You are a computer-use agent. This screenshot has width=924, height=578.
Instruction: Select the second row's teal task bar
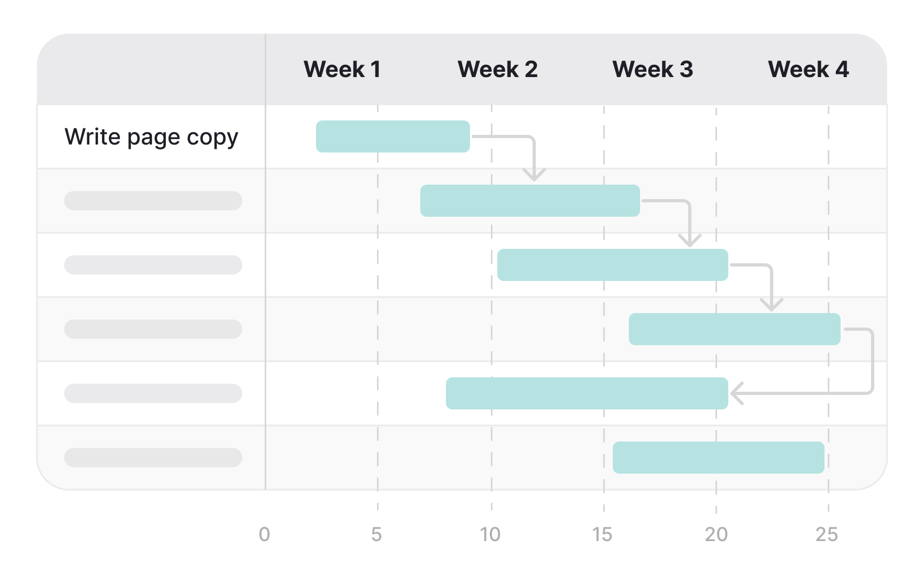click(529, 201)
